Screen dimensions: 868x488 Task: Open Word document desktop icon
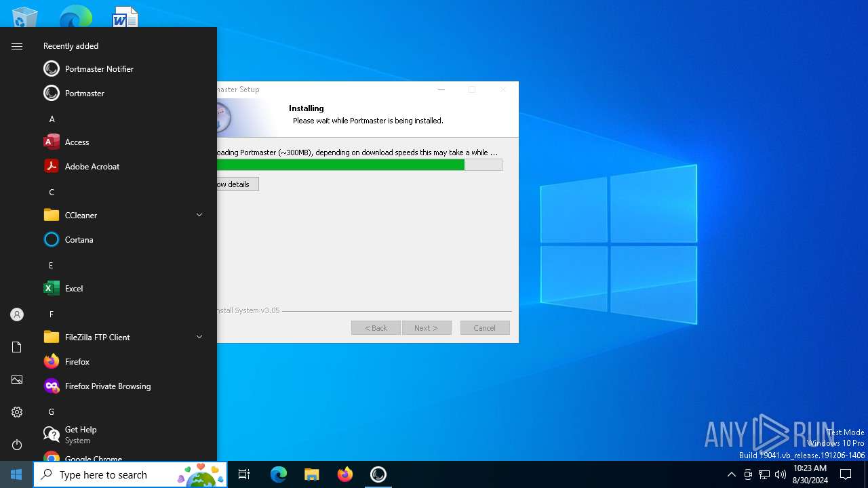click(x=125, y=17)
